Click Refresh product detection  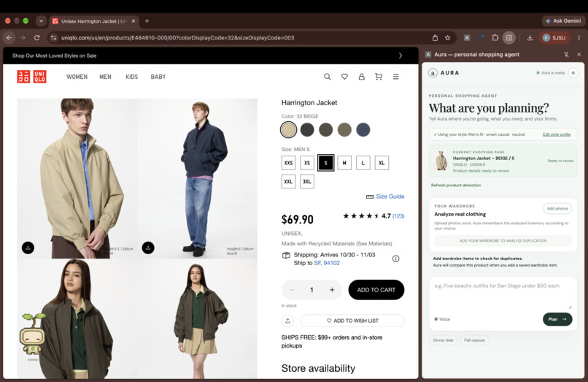pos(456,186)
